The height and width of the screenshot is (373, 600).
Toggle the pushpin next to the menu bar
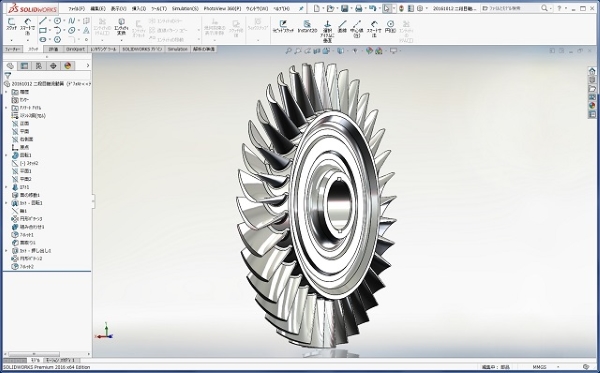(301, 8)
